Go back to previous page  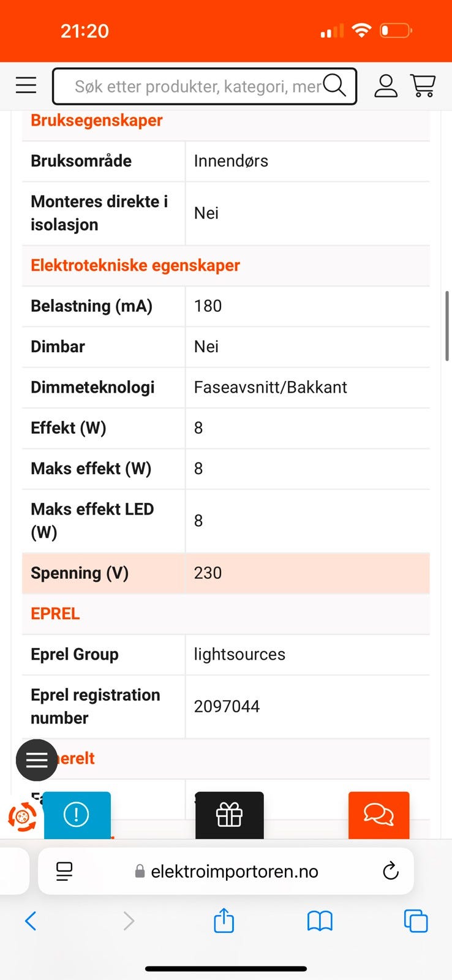click(x=31, y=921)
